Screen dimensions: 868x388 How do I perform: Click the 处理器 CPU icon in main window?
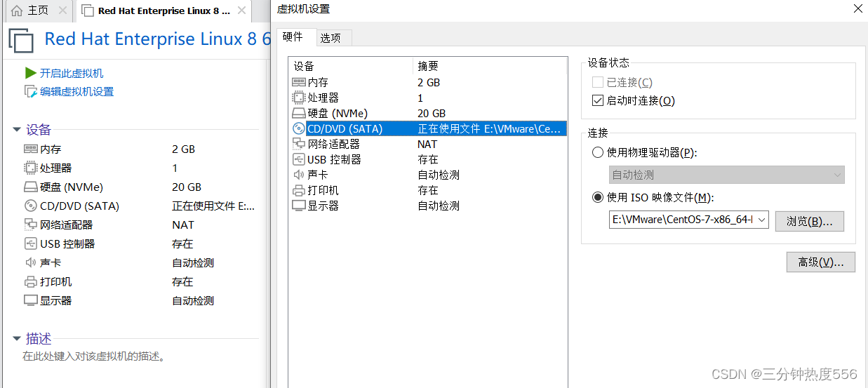(x=30, y=168)
